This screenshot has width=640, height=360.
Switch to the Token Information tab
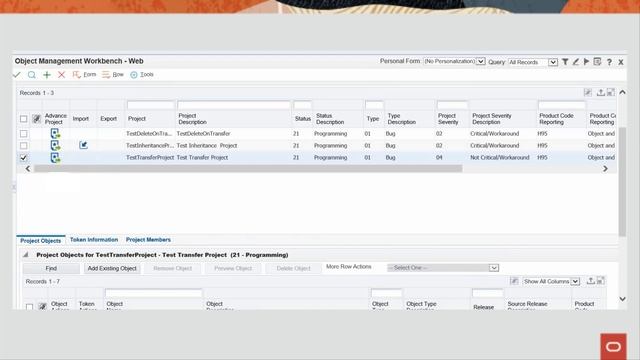pyautogui.click(x=94, y=240)
